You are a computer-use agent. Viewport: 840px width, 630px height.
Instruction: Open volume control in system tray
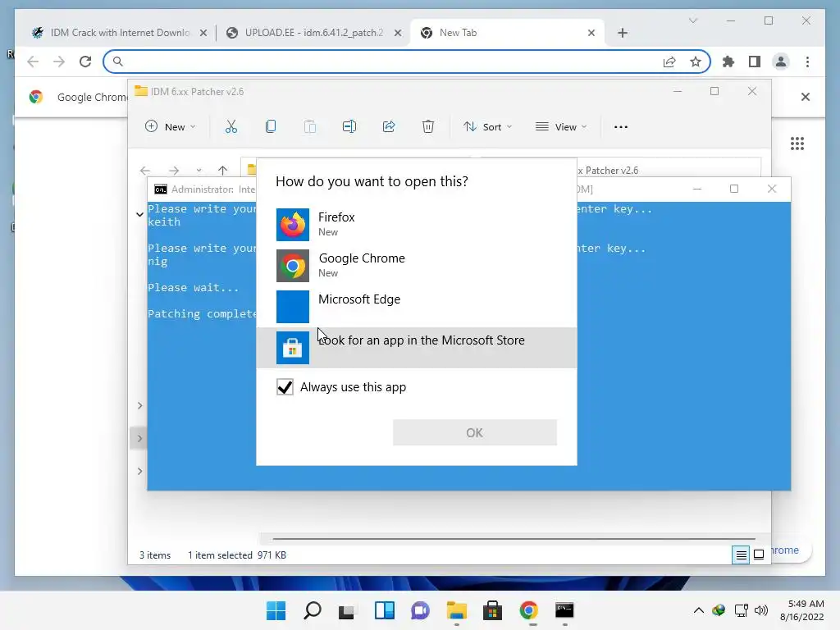click(x=760, y=610)
